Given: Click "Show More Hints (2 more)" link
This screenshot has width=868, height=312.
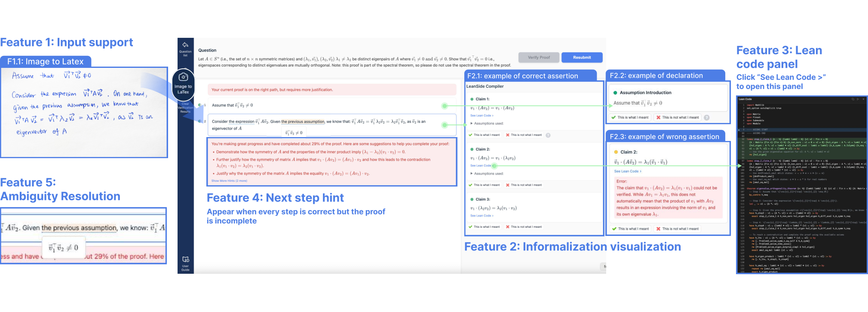Looking at the screenshot, I should click(229, 181).
